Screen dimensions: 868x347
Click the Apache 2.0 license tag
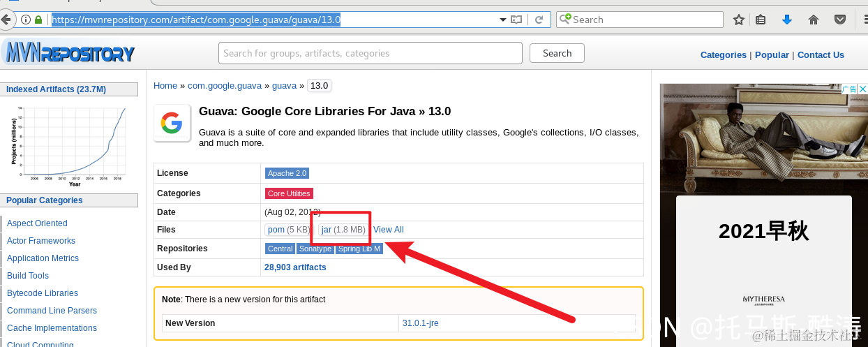[287, 173]
